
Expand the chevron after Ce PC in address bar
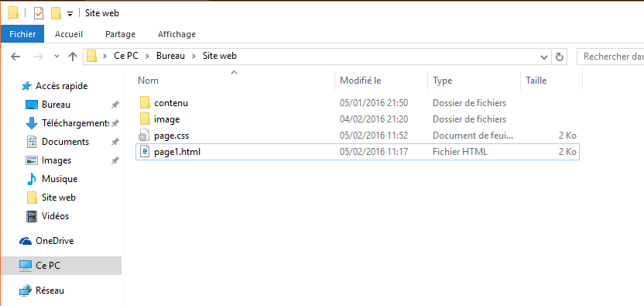click(x=147, y=56)
